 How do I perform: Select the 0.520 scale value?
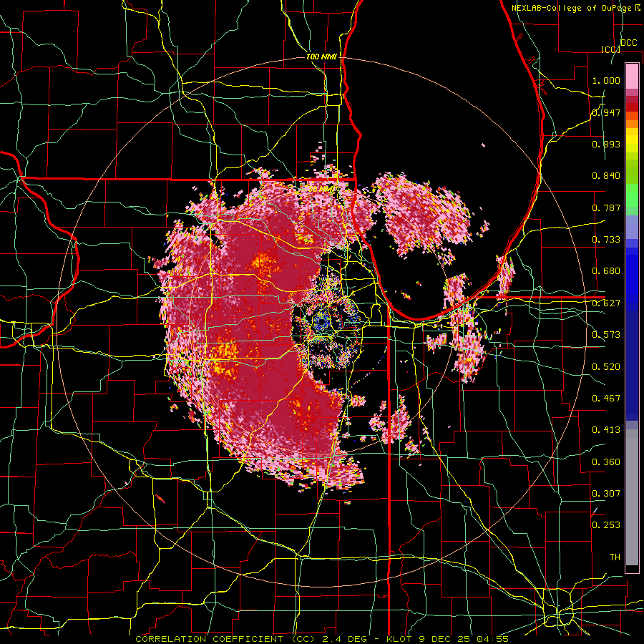point(606,367)
